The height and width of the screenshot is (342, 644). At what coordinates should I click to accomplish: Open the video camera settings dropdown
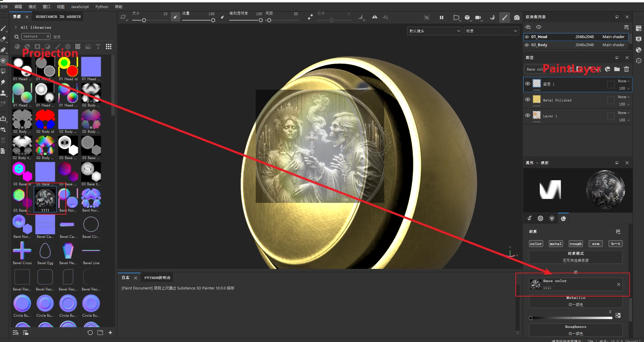click(479, 18)
